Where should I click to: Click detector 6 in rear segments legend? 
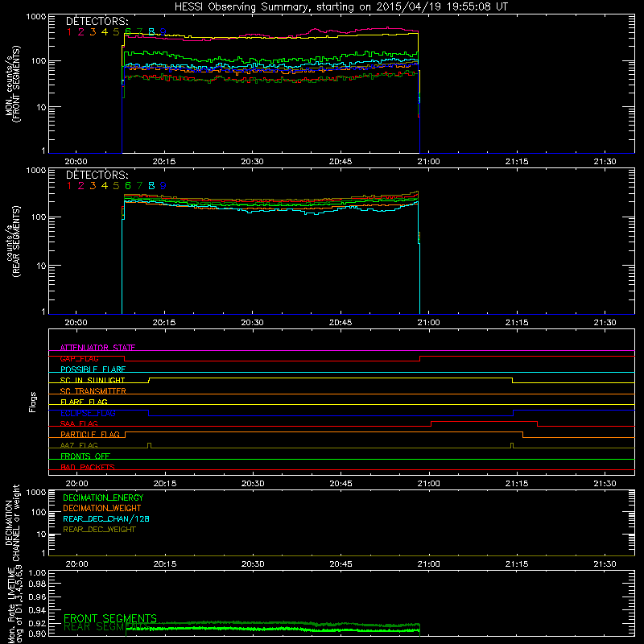[128, 186]
